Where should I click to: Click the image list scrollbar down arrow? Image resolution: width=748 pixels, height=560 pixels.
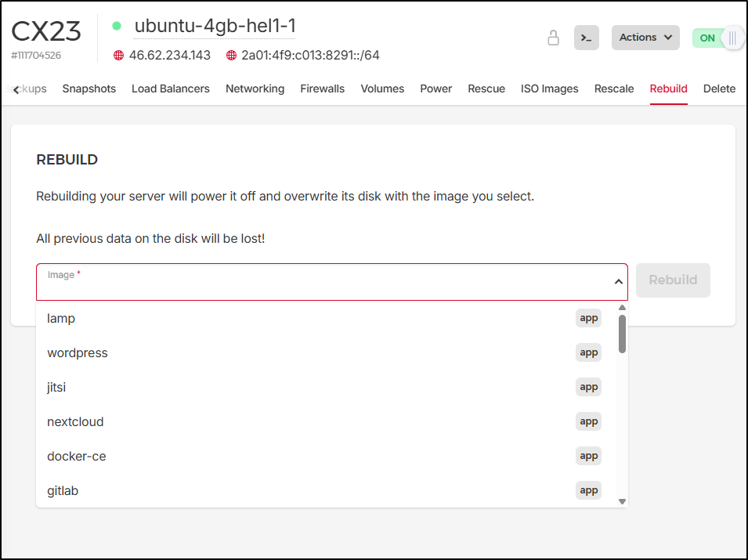[x=622, y=501]
